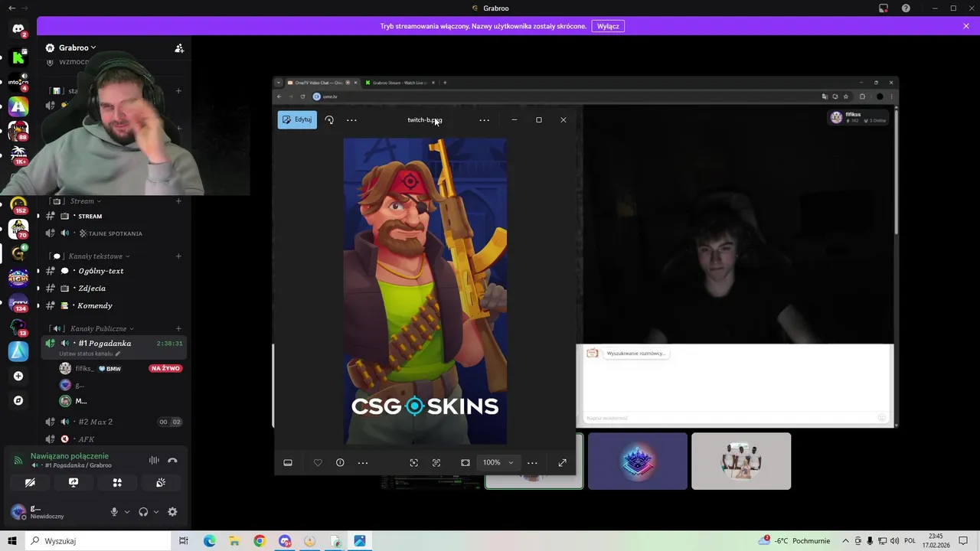Open voice connection details Nawiązano połączenie
The height and width of the screenshot is (551, 980).
pyautogui.click(x=70, y=456)
